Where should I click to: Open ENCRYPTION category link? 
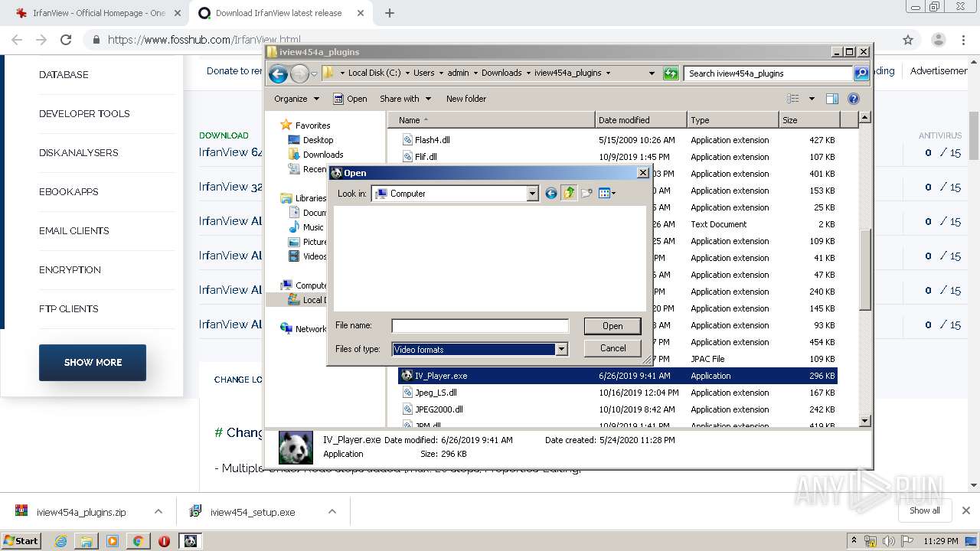[x=70, y=270]
